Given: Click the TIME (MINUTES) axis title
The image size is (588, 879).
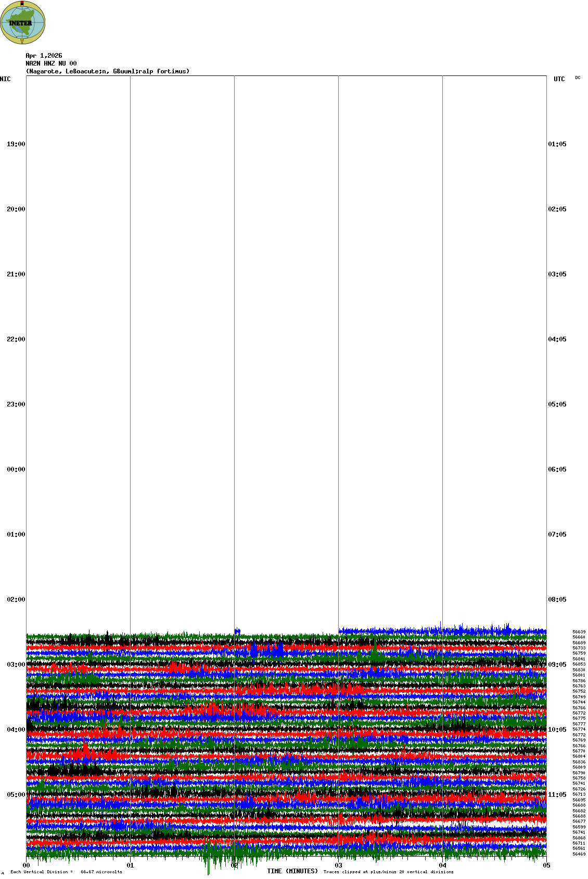Looking at the screenshot, I should 292,871.
